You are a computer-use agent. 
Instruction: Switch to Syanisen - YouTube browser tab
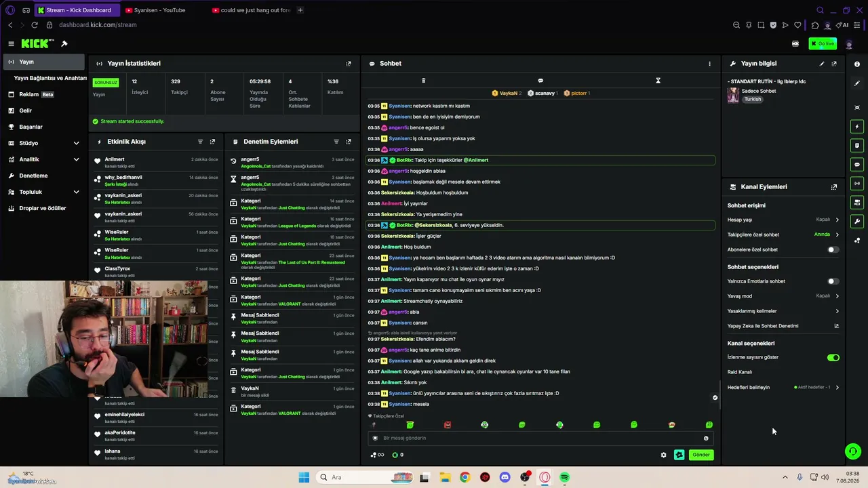tap(161, 10)
